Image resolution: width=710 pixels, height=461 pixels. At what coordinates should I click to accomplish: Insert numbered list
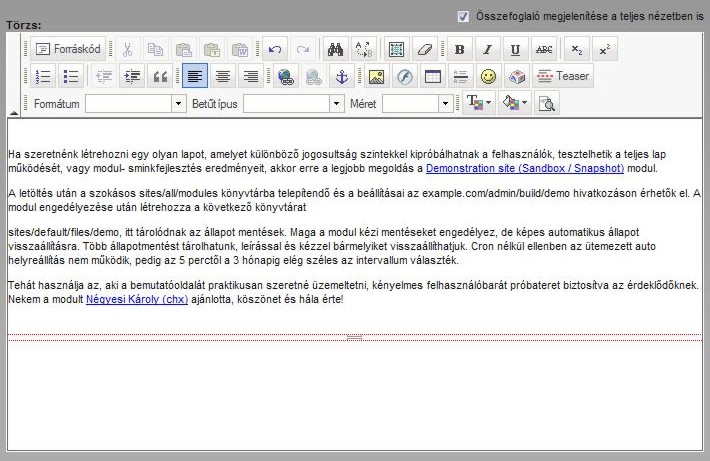tap(43, 76)
